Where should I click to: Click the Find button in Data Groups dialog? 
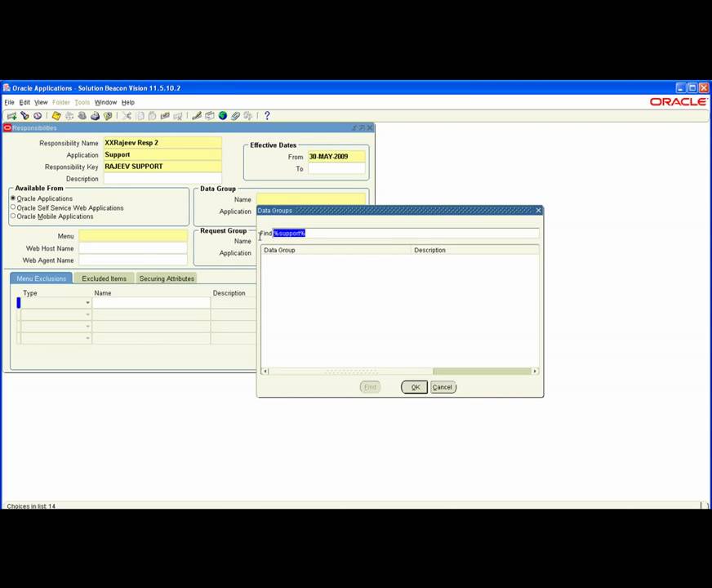coord(370,387)
